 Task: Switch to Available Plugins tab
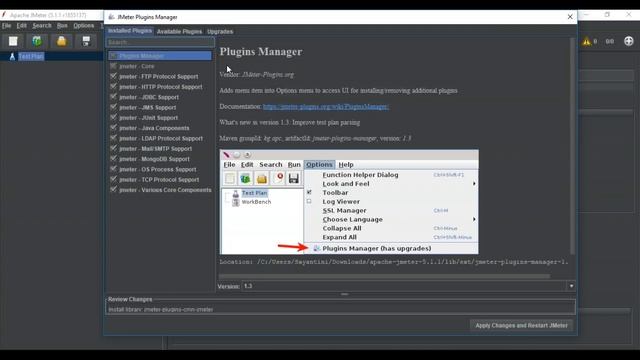(179, 31)
